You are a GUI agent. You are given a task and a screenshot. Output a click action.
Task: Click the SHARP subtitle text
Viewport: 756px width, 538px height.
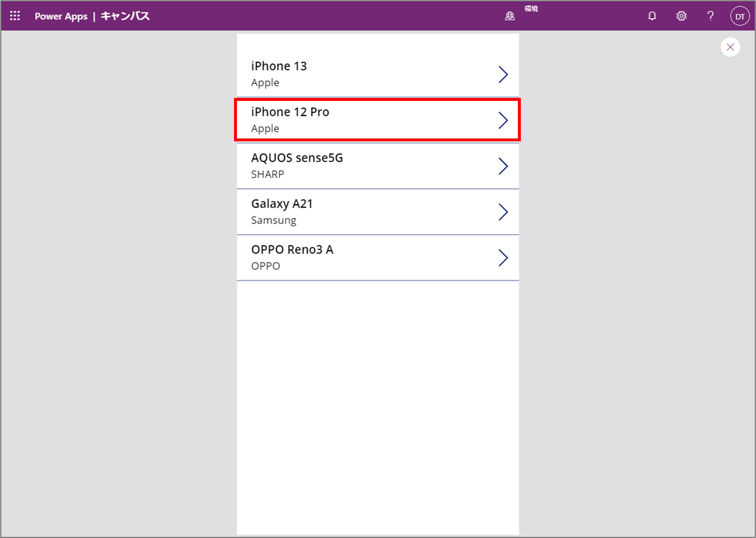267,174
